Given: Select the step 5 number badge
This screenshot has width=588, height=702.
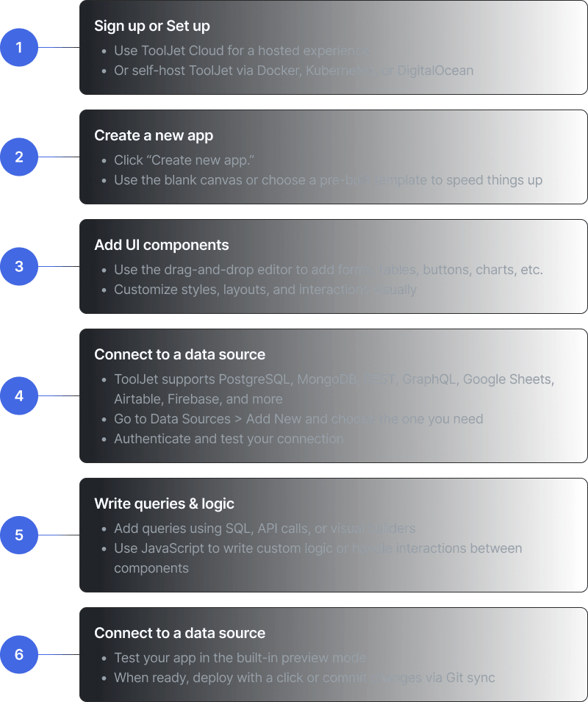Looking at the screenshot, I should pos(19,534).
